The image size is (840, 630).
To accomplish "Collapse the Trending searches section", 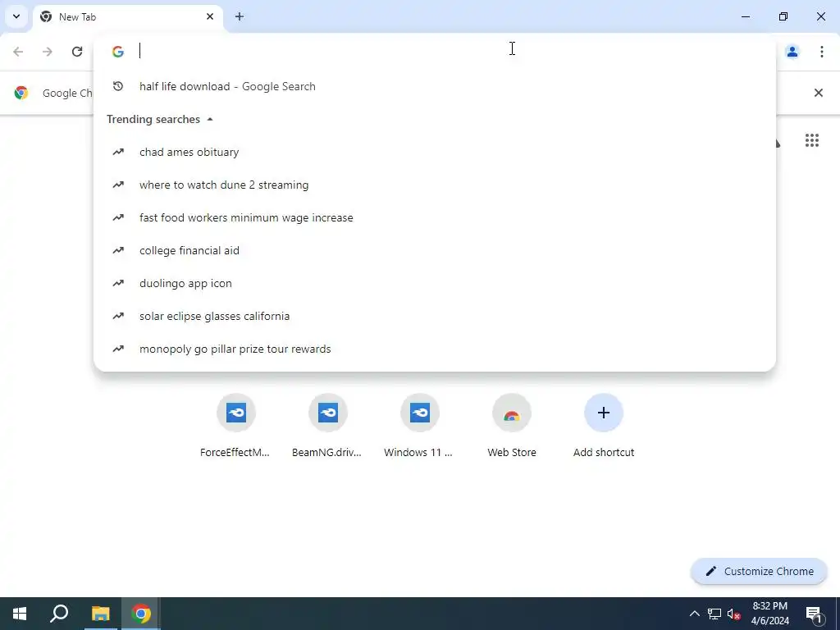I will (x=210, y=120).
